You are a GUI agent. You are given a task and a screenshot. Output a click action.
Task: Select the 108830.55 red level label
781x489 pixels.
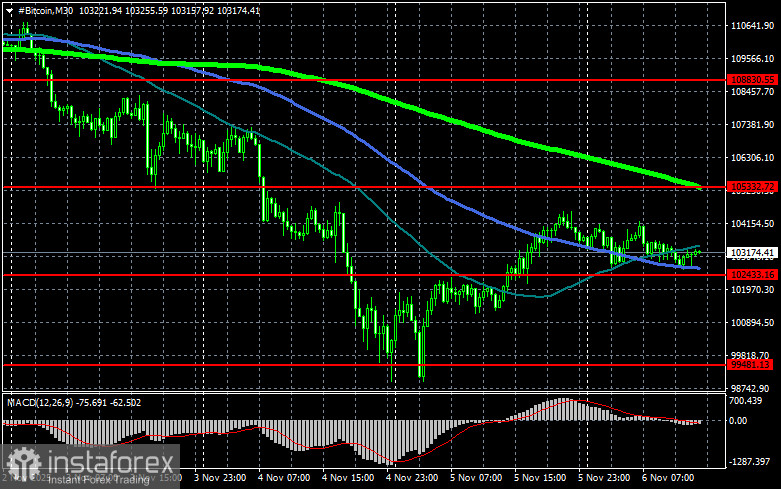(752, 80)
